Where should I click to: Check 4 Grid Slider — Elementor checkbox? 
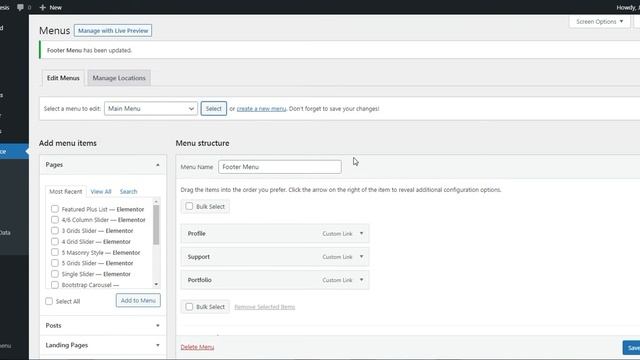[x=55, y=241]
